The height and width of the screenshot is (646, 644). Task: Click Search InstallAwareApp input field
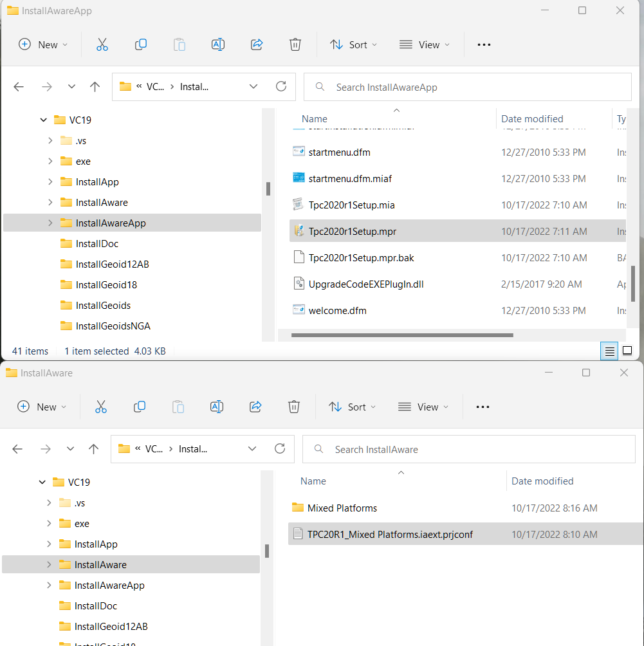(468, 87)
